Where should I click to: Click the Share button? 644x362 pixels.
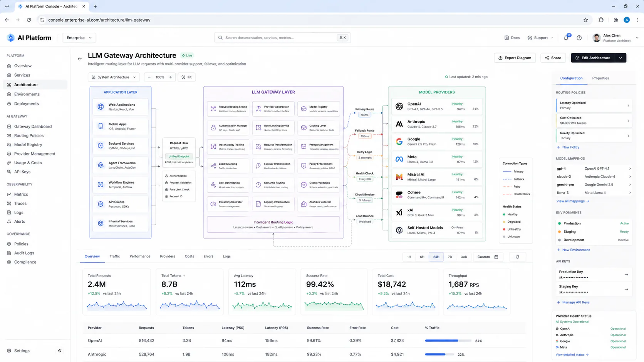[x=553, y=58]
